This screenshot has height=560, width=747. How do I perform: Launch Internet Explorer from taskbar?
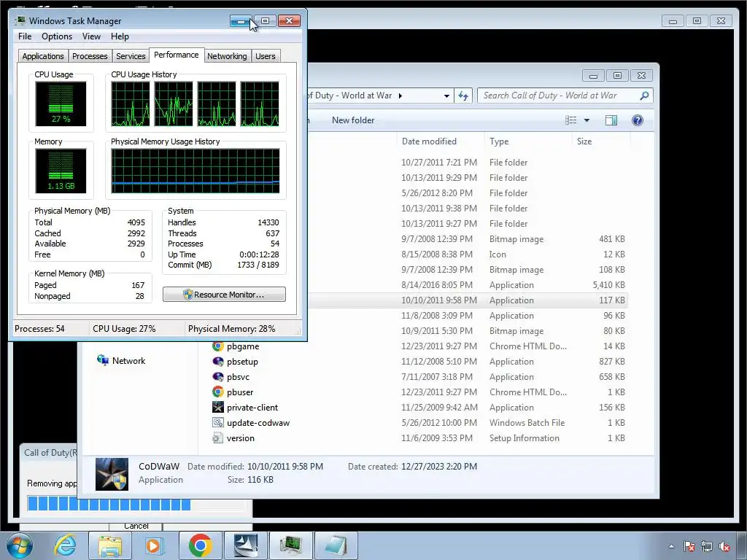[65, 545]
